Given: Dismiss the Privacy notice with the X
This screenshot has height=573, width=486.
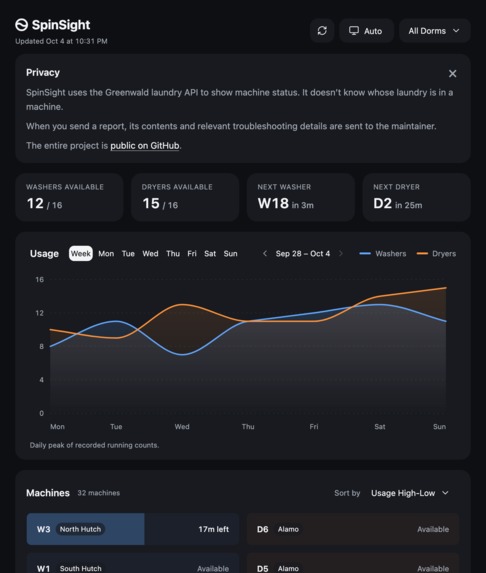Looking at the screenshot, I should coord(452,73).
